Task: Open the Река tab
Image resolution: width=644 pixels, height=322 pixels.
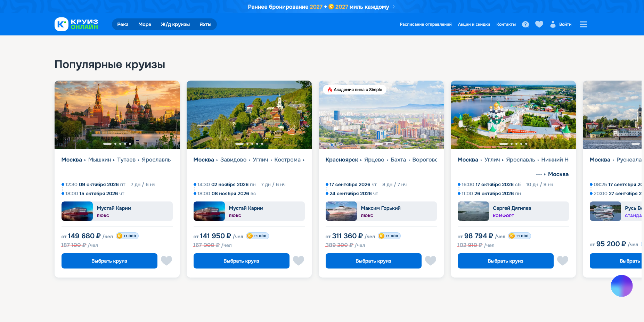Action: click(x=123, y=24)
